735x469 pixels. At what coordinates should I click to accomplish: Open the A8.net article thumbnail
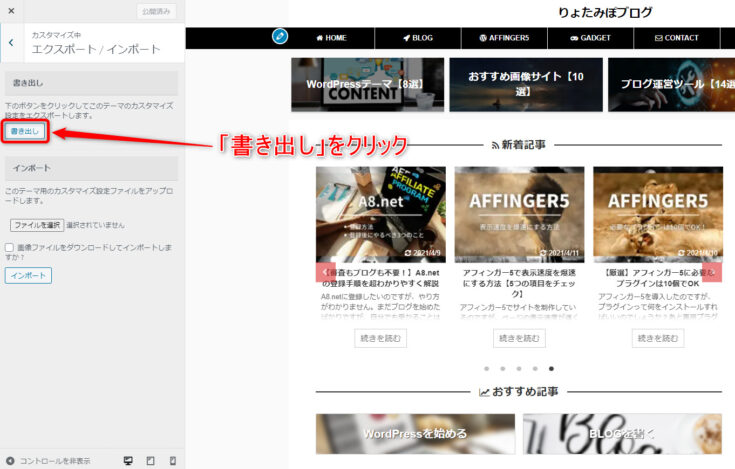(x=381, y=214)
